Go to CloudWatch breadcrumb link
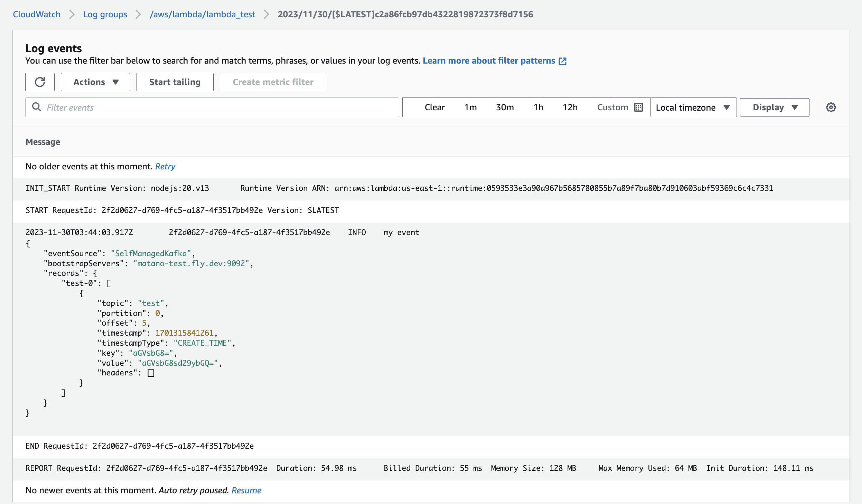862x504 pixels. pos(37,14)
